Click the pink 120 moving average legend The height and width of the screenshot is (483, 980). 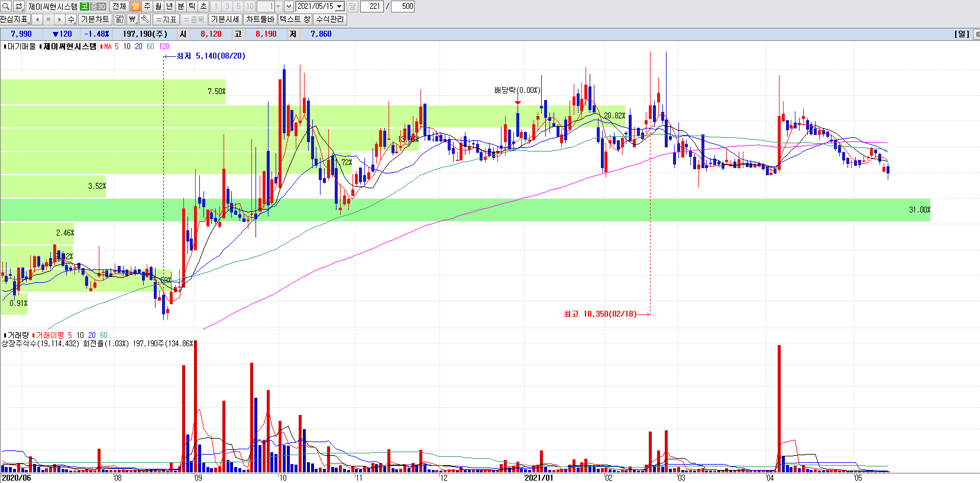coord(164,46)
